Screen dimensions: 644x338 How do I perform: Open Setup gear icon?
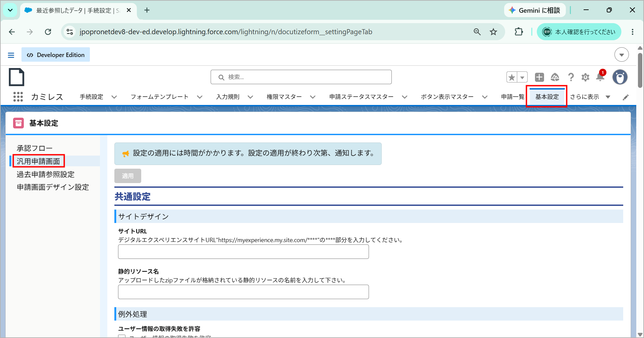coord(585,77)
